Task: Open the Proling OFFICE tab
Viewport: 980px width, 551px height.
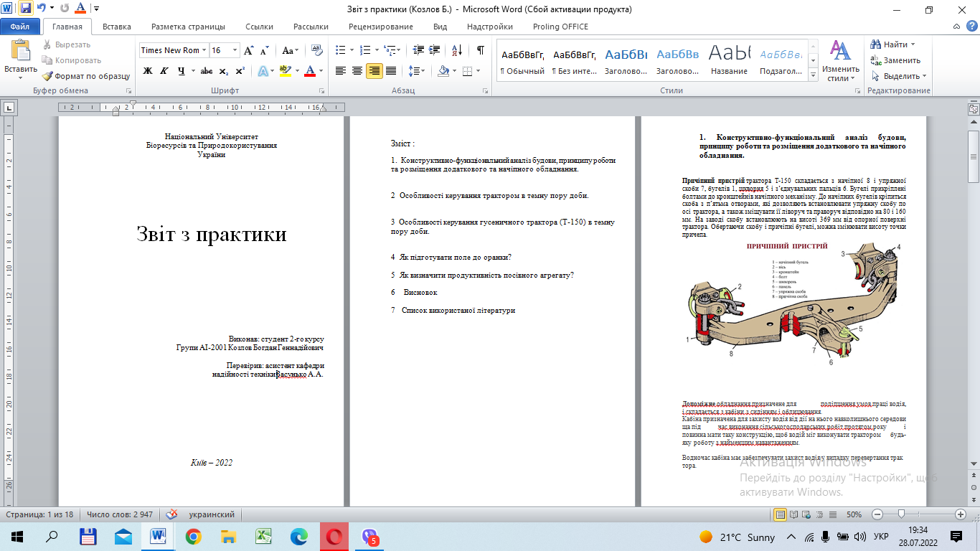Action: [x=560, y=27]
